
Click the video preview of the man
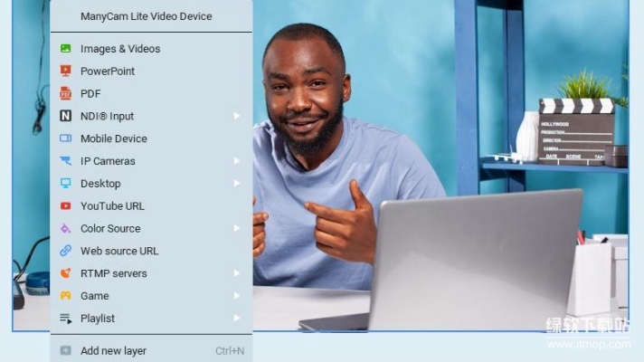coord(434,163)
